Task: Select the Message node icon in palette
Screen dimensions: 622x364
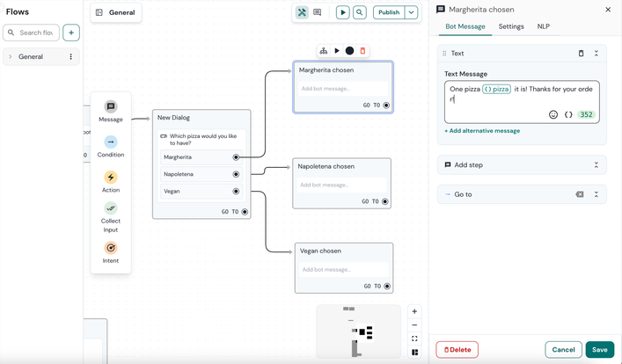Action: 111,107
